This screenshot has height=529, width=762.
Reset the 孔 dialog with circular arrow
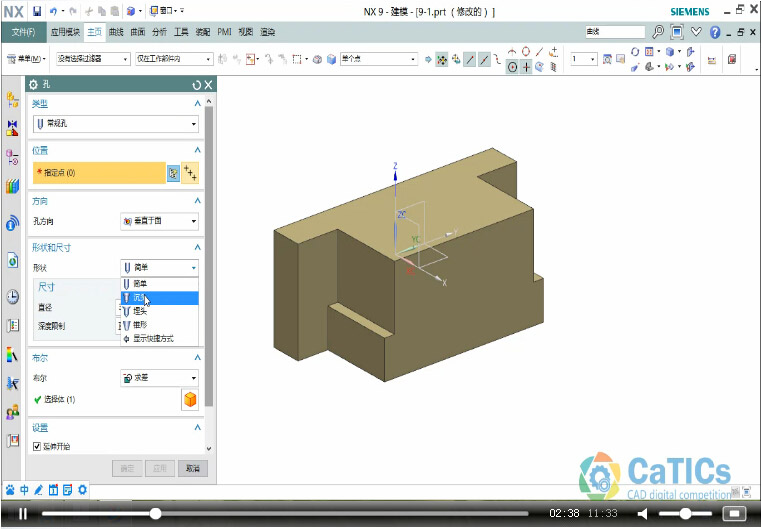click(196, 85)
